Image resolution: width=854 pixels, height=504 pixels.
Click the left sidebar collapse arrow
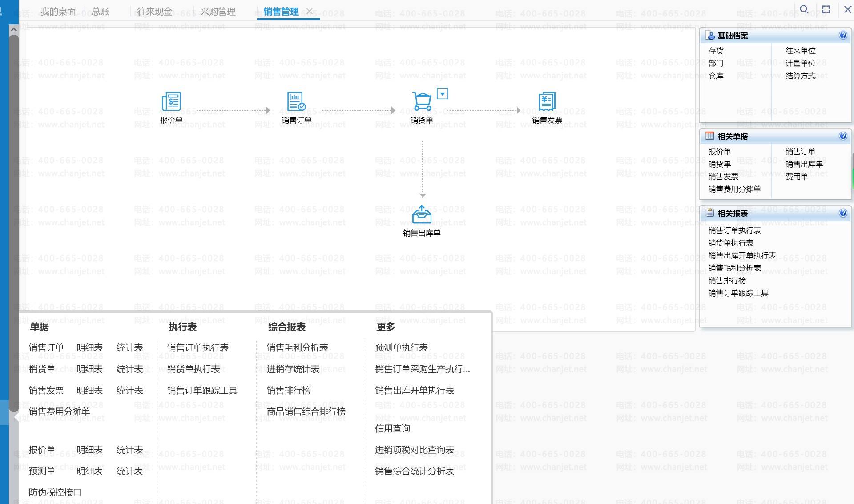tap(16, 417)
